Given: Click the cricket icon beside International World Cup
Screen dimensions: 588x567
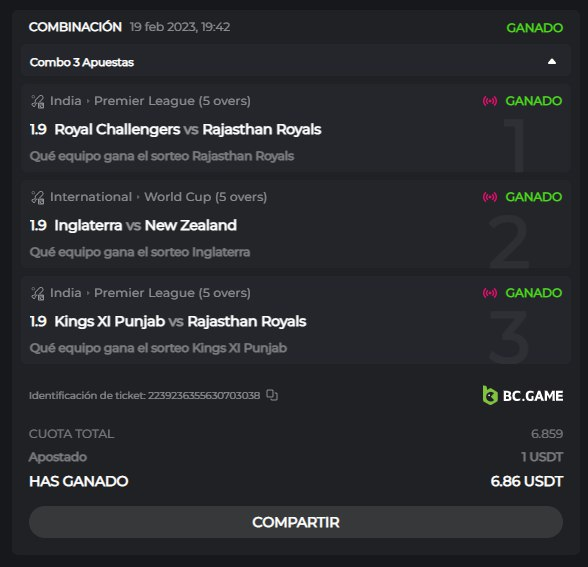Looking at the screenshot, I should (38, 197).
